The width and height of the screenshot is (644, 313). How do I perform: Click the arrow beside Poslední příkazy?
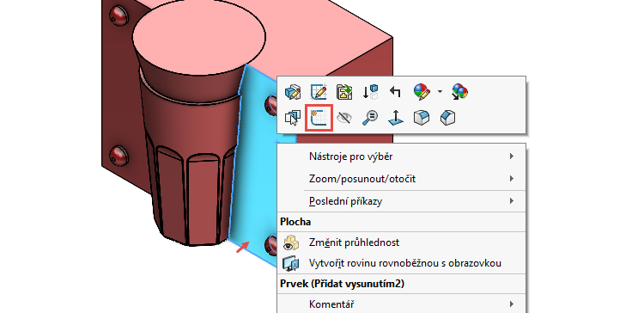[512, 200]
